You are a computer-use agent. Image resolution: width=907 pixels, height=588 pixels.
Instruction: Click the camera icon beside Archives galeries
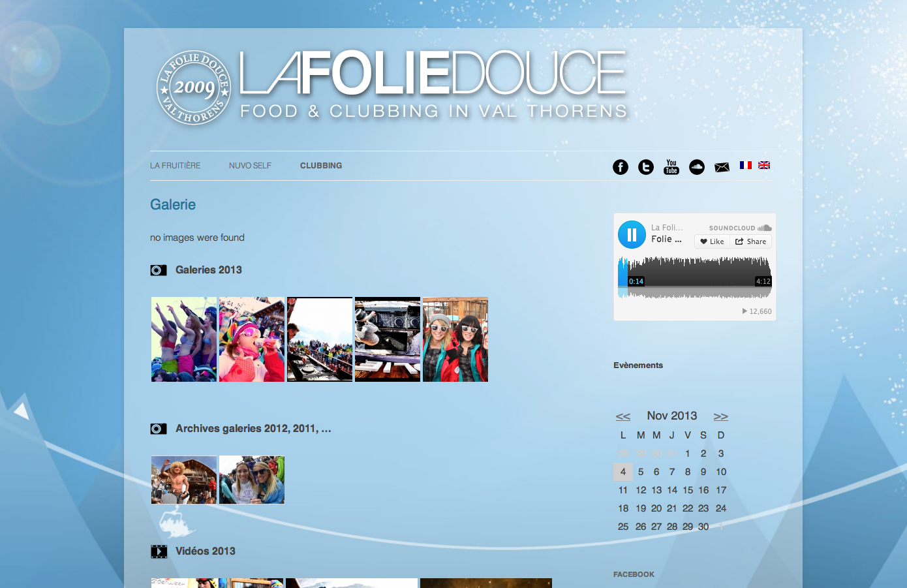pyautogui.click(x=159, y=429)
